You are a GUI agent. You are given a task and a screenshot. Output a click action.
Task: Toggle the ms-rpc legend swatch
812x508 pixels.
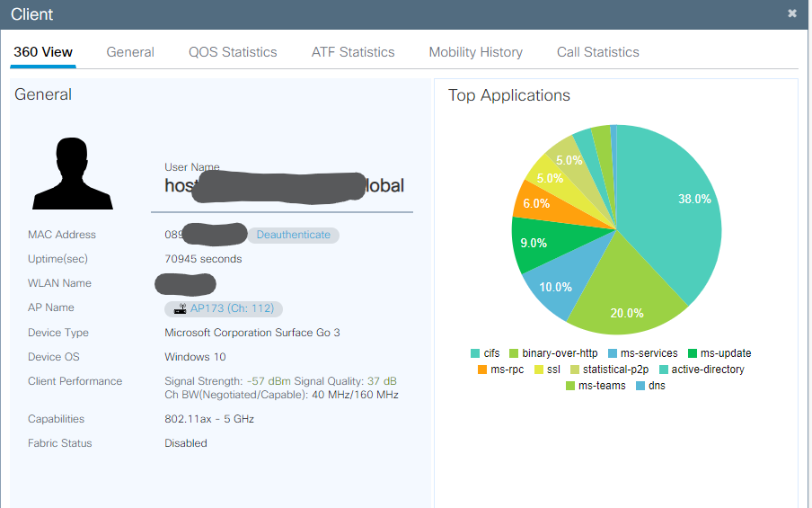pos(482,370)
